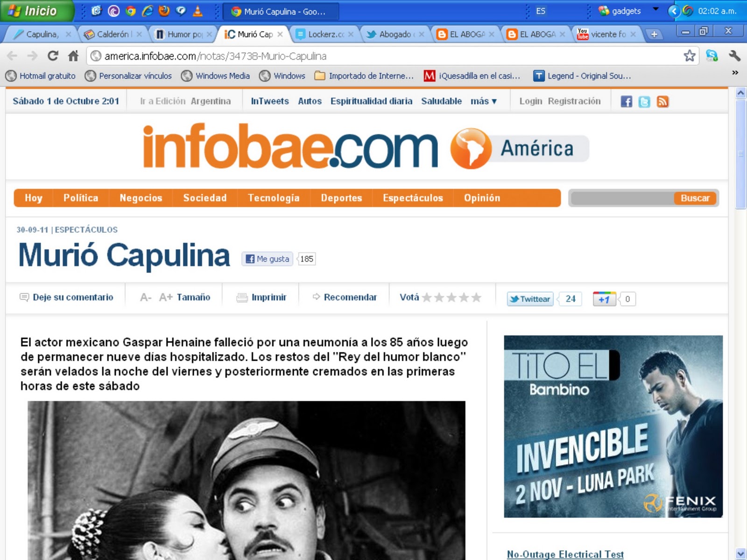Open the Espiritualidad diaria link
Screen dimensions: 747x560
pyautogui.click(x=371, y=101)
